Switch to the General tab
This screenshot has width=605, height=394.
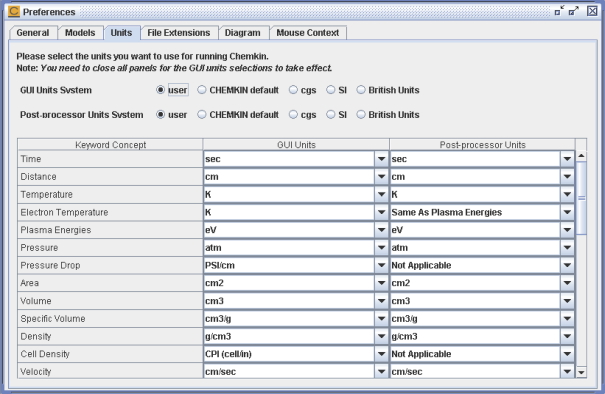33,33
